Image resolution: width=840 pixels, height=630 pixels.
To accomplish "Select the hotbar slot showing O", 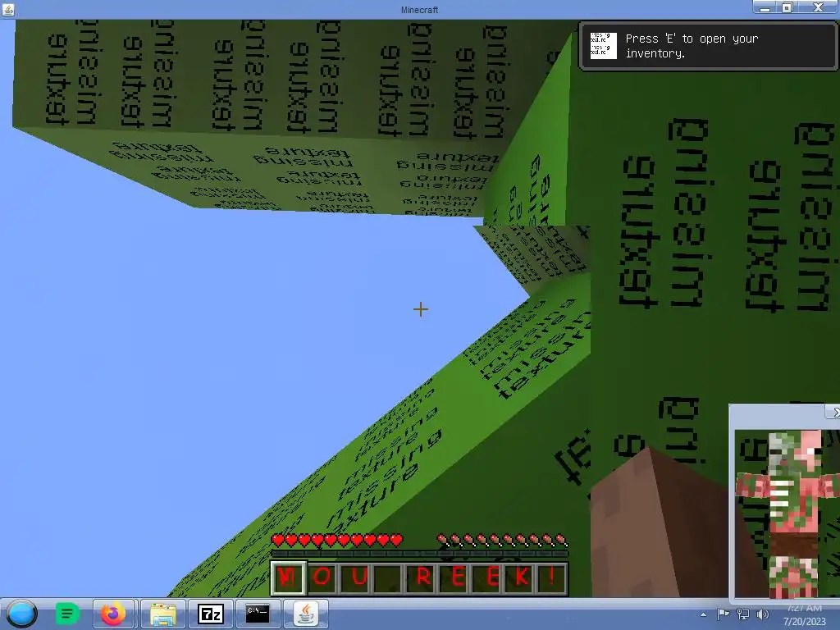I will [322, 577].
